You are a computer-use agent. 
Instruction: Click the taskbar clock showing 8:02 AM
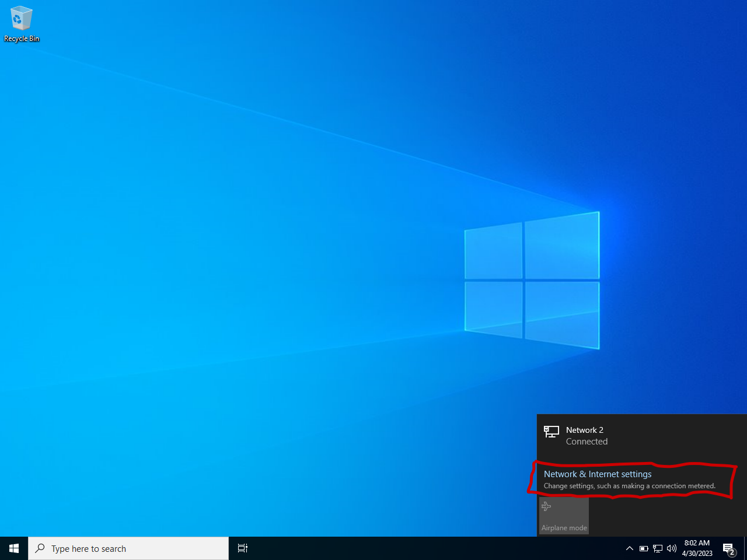coord(697,543)
